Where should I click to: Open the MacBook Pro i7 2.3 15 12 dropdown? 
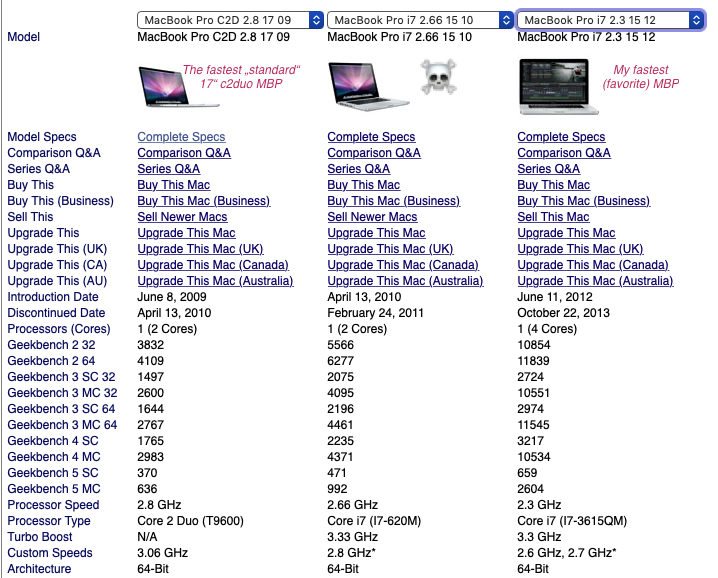tap(610, 20)
